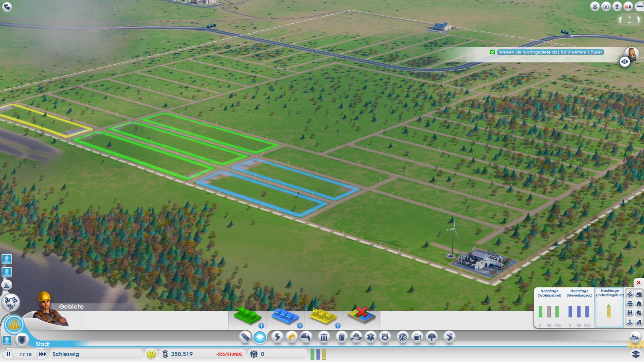Screen dimensions: 644x362
Task: Select the blue commercial zone tool
Action: coord(285,316)
